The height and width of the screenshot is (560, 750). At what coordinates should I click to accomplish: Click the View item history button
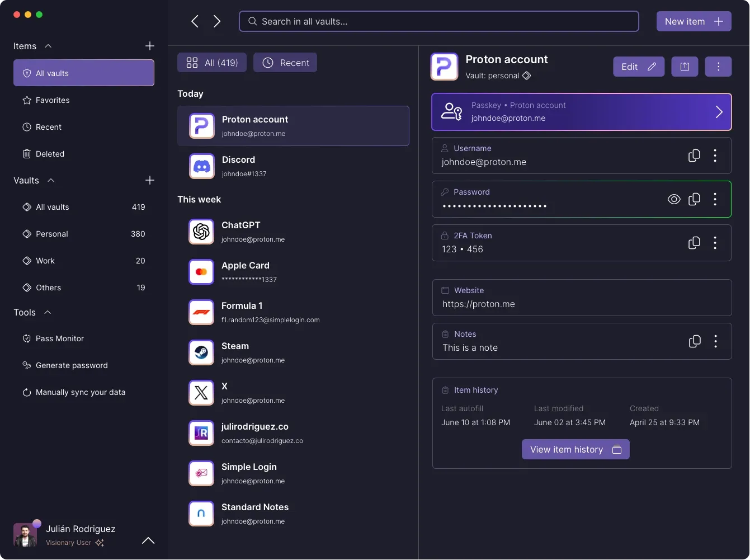tap(575, 449)
